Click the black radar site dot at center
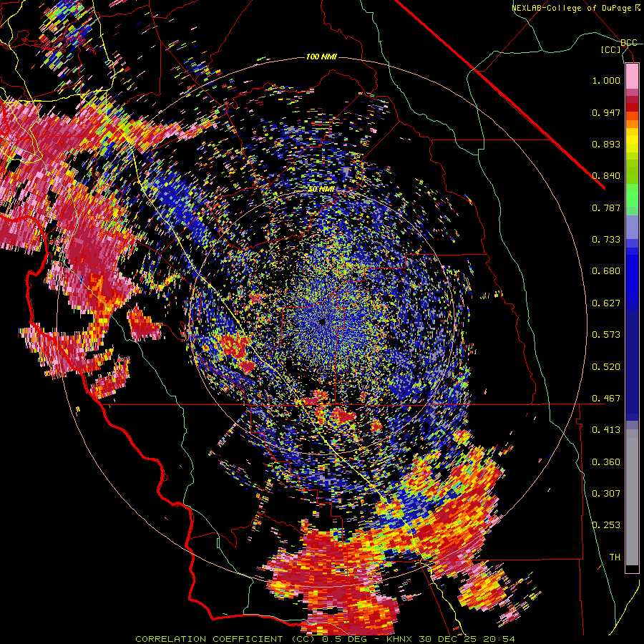Viewport: 644px width, 644px height. pos(322,322)
